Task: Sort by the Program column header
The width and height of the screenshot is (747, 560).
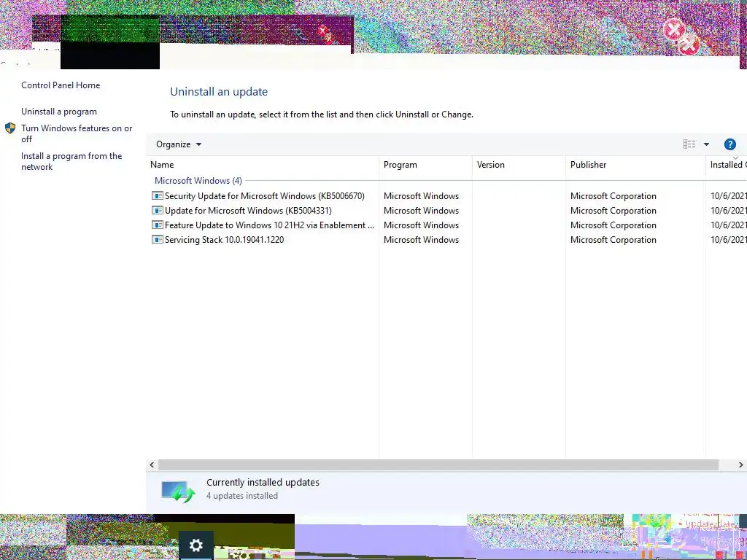Action: click(425, 165)
